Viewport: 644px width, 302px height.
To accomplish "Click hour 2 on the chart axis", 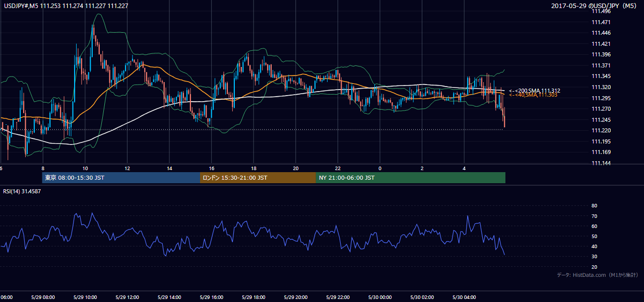I will click(422, 168).
